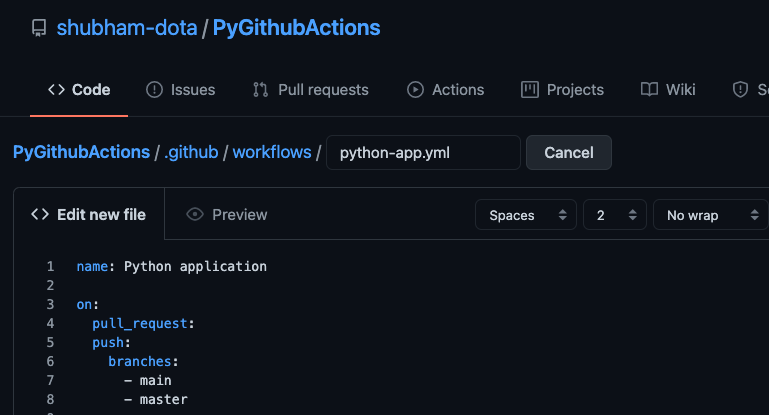Viewport: 769px width, 415px height.
Task: Click the Pull requests branch icon
Action: 261,90
